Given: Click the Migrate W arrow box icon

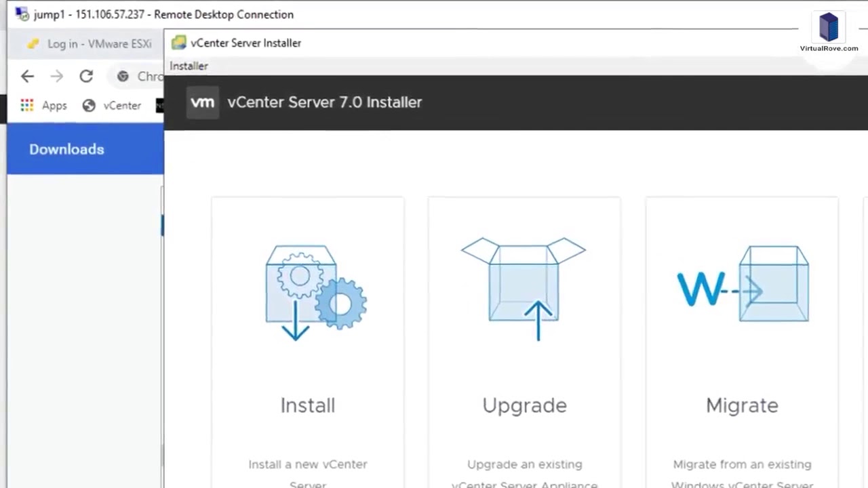Looking at the screenshot, I should [743, 284].
